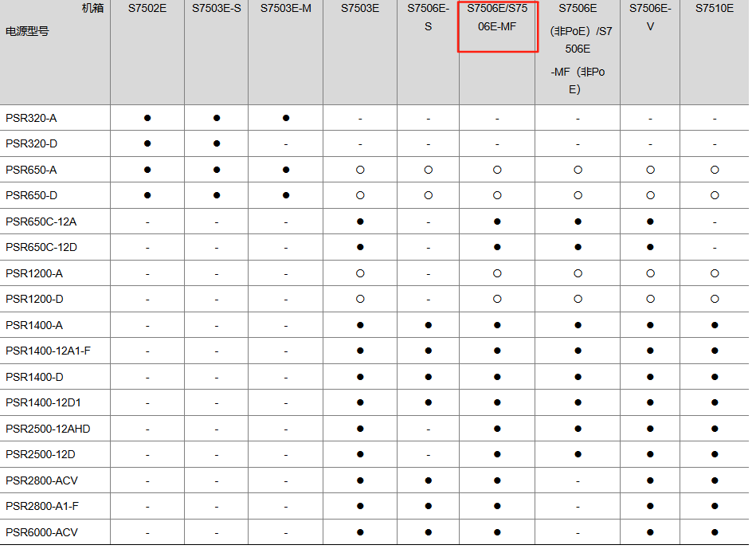Select the PSR2500-12D row label

click(x=41, y=454)
